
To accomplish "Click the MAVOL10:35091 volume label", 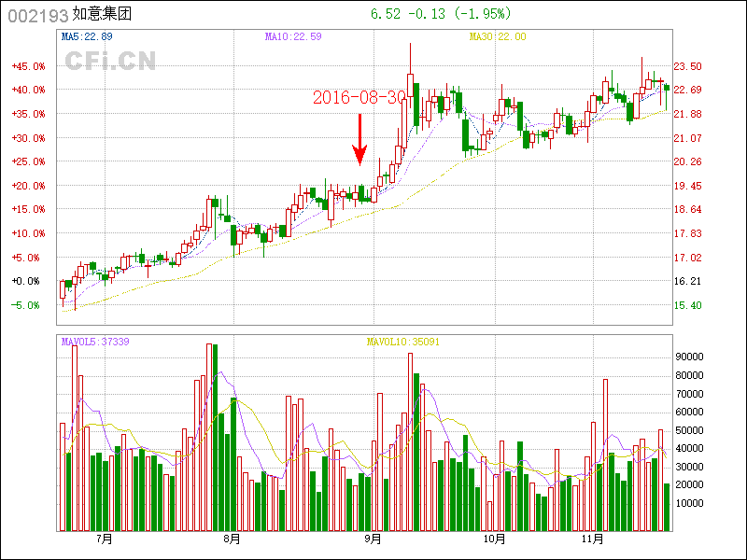I will [x=403, y=342].
